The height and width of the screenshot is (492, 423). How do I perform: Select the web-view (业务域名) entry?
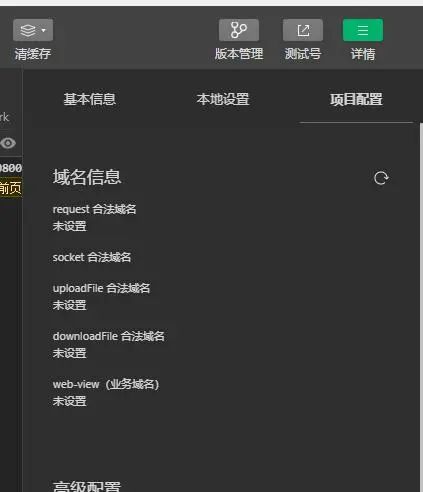106,384
